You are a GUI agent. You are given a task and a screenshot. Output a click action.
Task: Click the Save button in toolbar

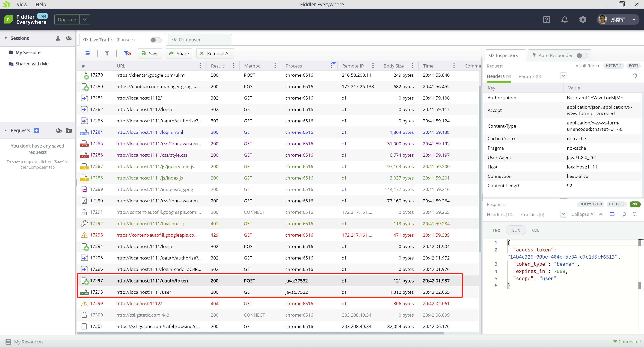(x=150, y=53)
